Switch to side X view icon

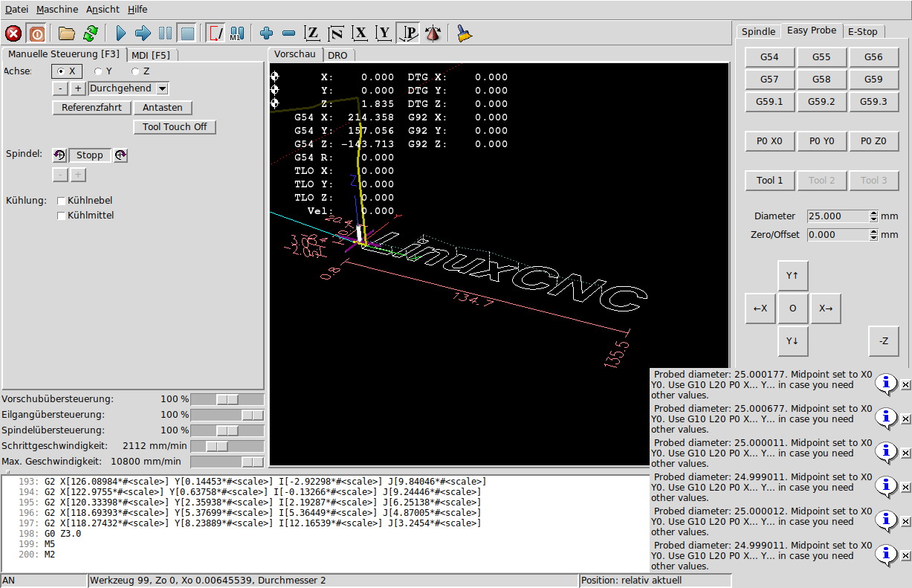click(x=360, y=33)
